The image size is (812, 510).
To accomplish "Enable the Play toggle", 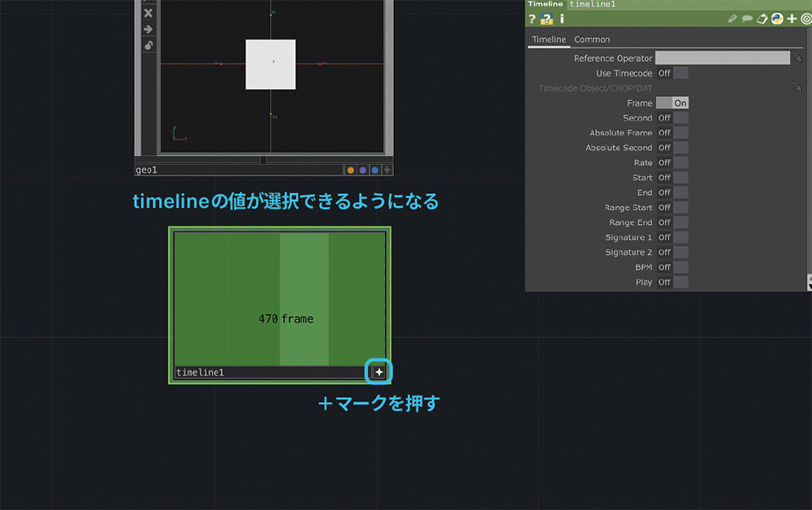I will tap(672, 282).
